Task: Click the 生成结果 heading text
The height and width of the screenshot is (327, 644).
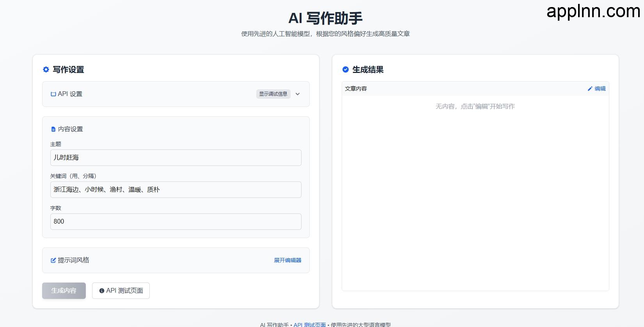Action: (x=368, y=69)
